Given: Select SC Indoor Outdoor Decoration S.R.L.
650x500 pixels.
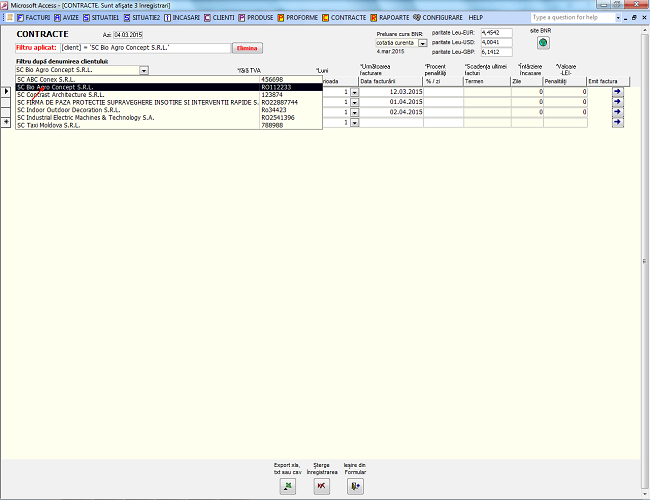Looking at the screenshot, I should [x=169, y=110].
